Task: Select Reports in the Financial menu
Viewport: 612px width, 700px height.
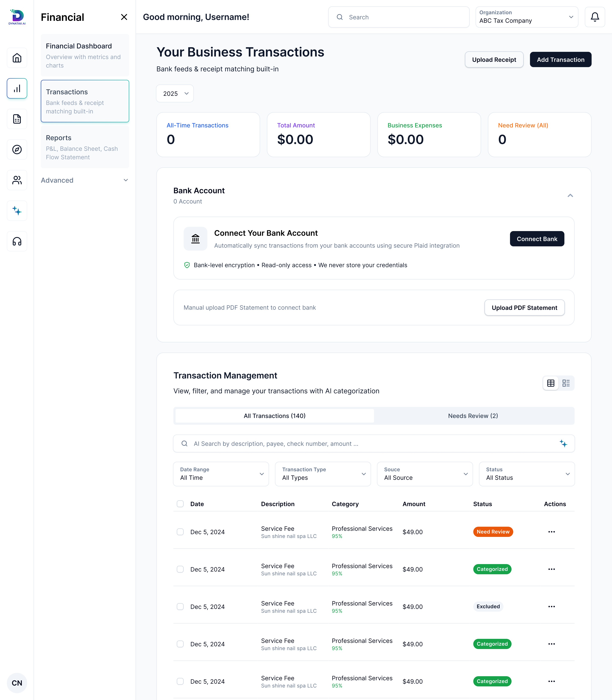Action: click(85, 147)
